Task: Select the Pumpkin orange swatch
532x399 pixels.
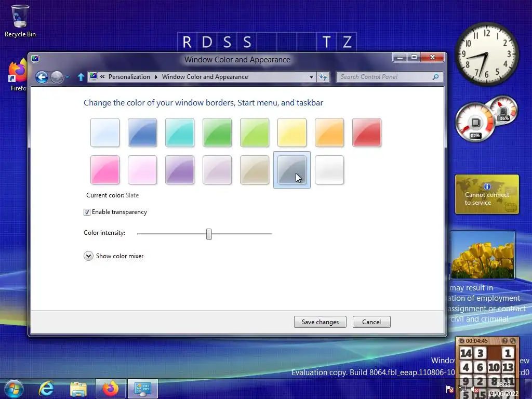Action: click(329, 132)
